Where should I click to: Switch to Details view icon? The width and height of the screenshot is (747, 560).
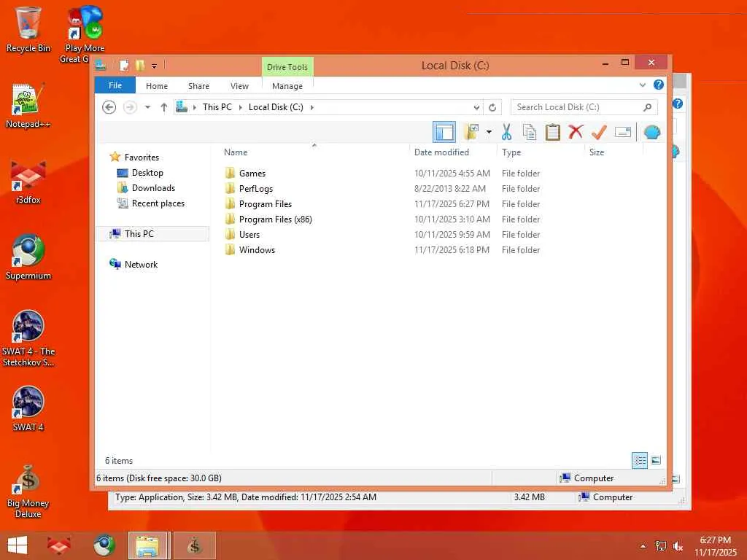click(639, 460)
